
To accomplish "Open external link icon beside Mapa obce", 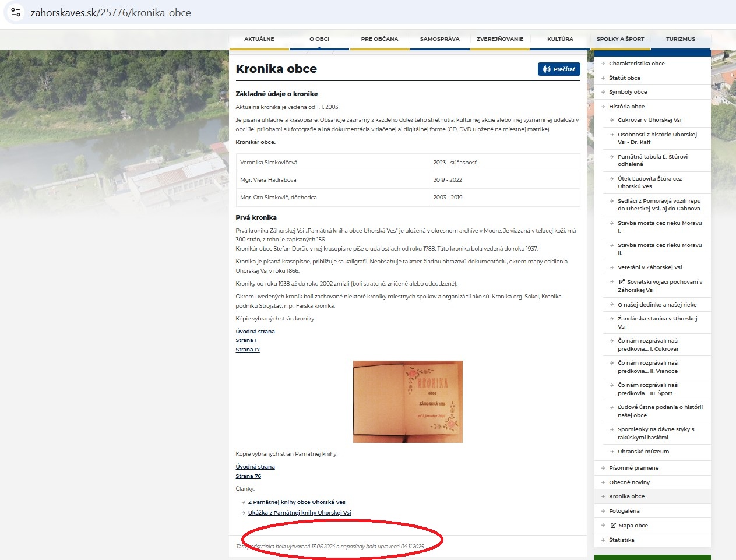I will click(x=613, y=526).
